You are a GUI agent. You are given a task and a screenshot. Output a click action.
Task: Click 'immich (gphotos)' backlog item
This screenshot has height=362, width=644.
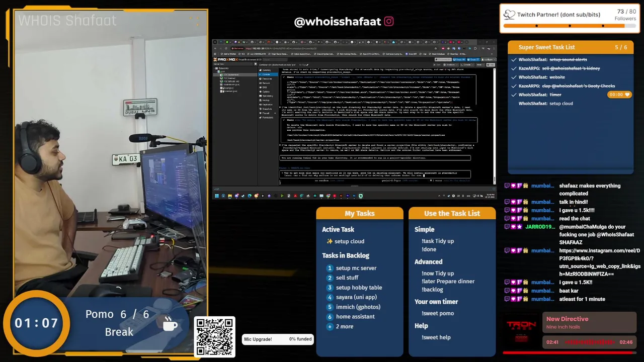click(358, 307)
